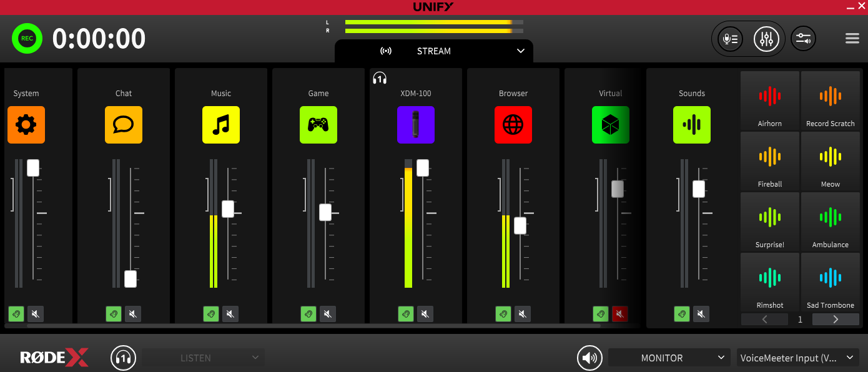
Task: Open the hamburger main menu
Action: click(852, 39)
